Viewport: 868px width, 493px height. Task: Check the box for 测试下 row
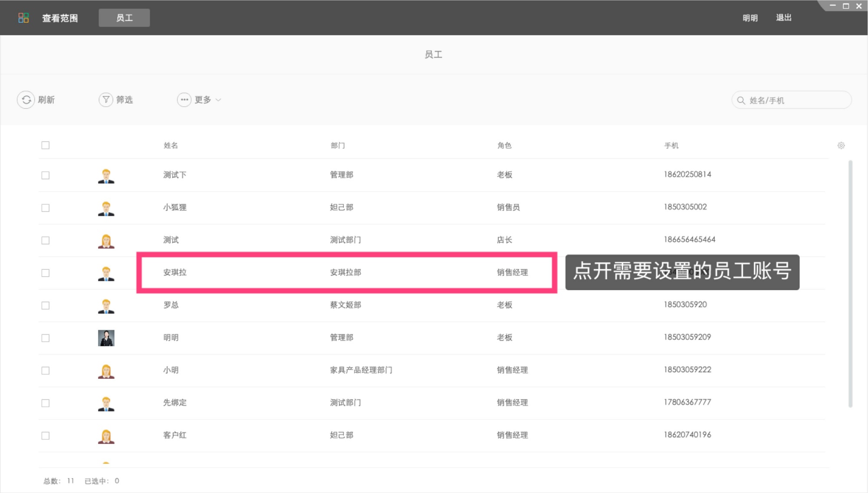coord(46,175)
